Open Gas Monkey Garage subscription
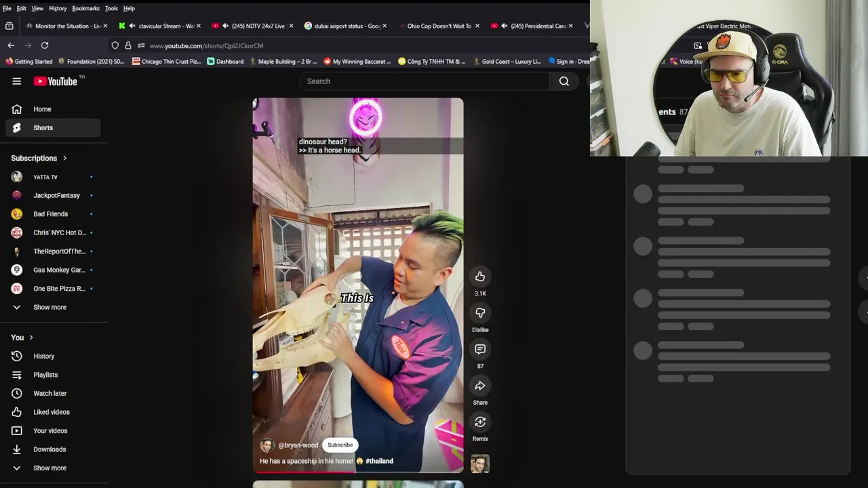The width and height of the screenshot is (868, 488). [53, 270]
